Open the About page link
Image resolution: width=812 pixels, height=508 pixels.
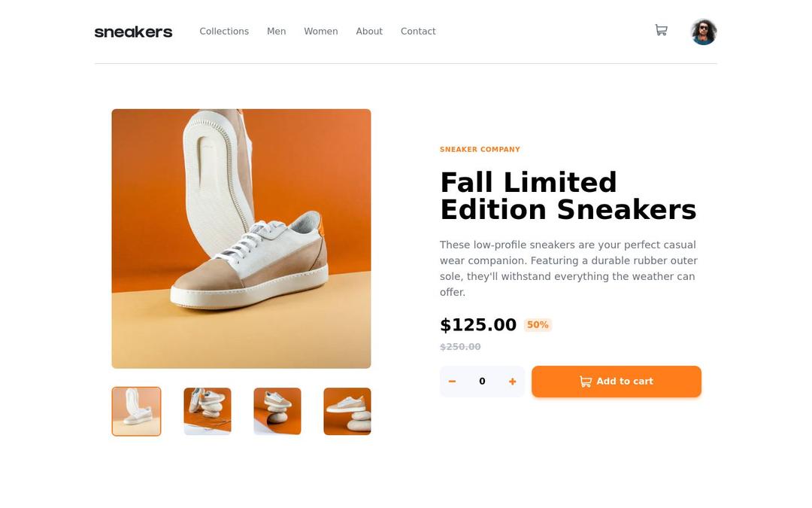pos(369,32)
